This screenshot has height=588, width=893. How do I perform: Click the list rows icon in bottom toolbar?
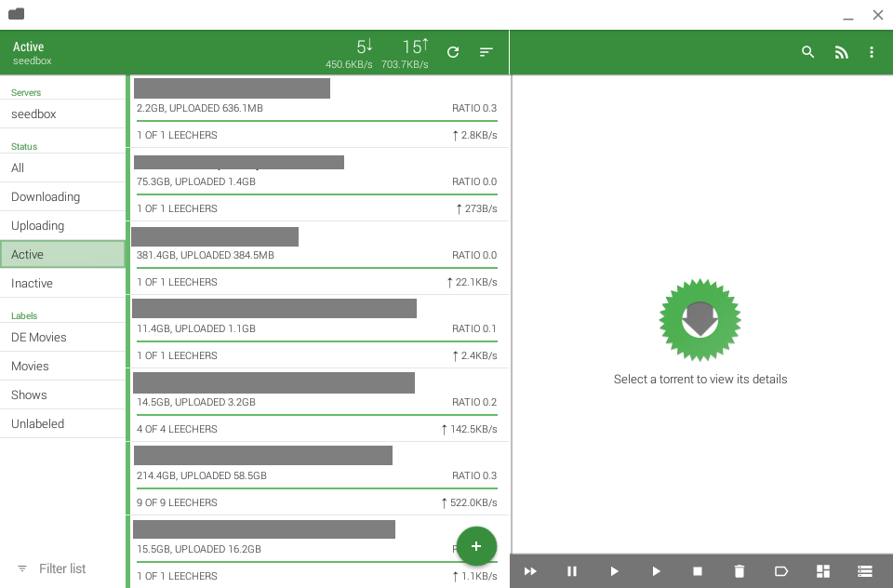[865, 571]
